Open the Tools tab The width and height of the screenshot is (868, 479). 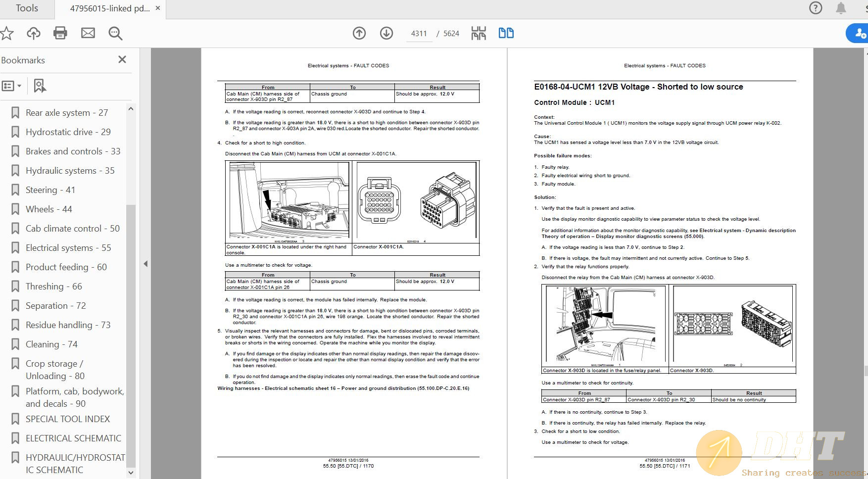tap(27, 8)
